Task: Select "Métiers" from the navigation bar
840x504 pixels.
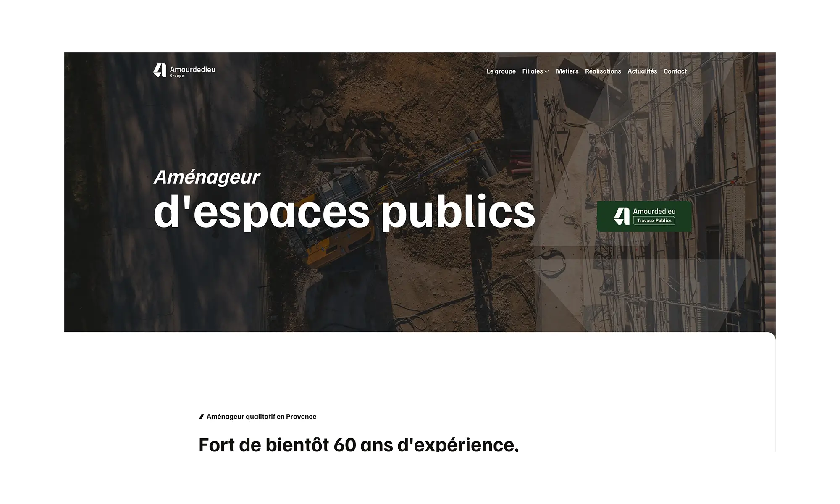Action: (x=567, y=71)
